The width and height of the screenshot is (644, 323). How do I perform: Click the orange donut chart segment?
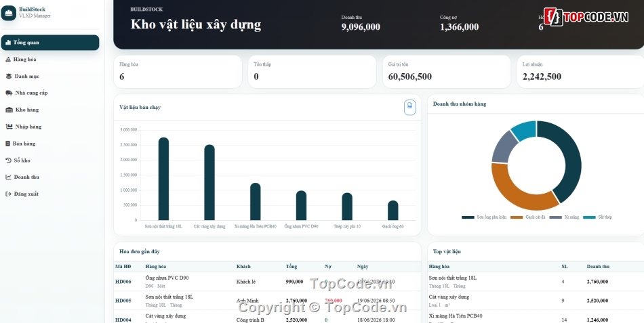pos(511,193)
